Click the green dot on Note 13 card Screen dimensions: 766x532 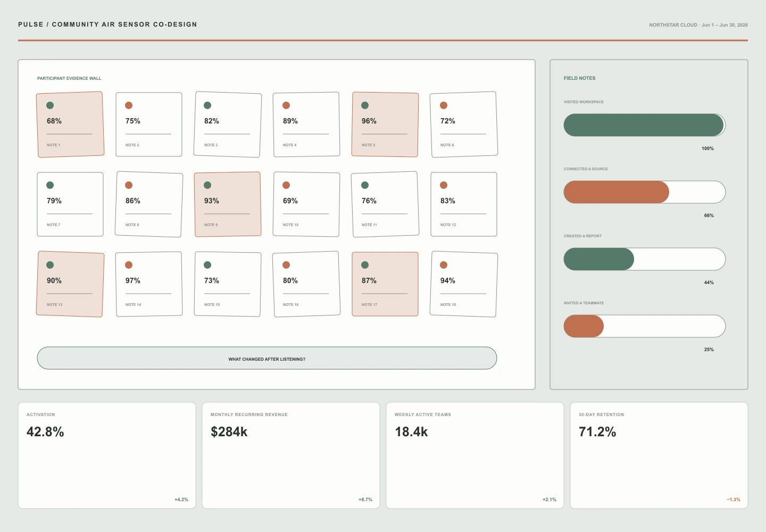50,265
